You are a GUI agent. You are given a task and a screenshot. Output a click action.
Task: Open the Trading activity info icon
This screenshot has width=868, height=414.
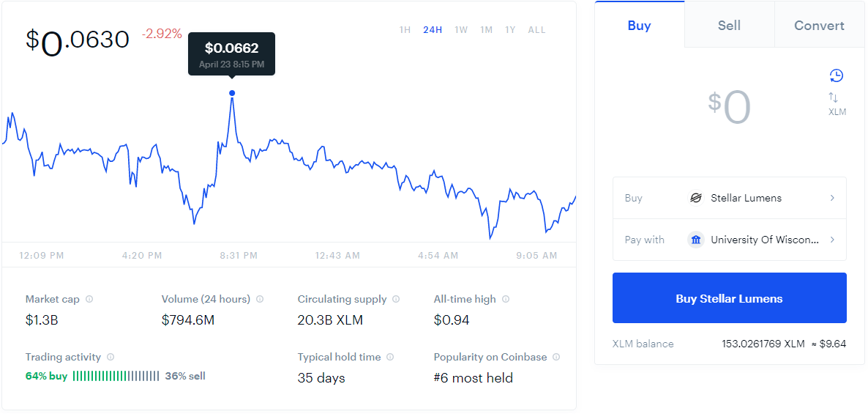click(111, 357)
